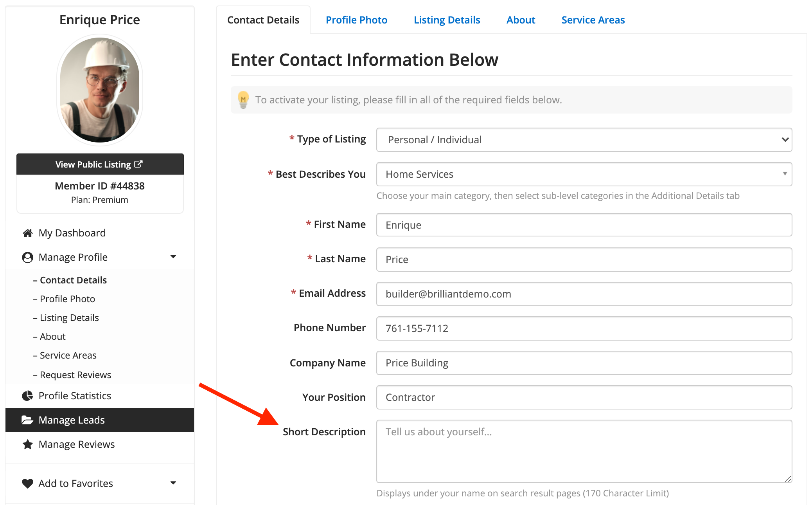Open the Listing Details tab
This screenshot has height=505, width=812.
tap(447, 20)
